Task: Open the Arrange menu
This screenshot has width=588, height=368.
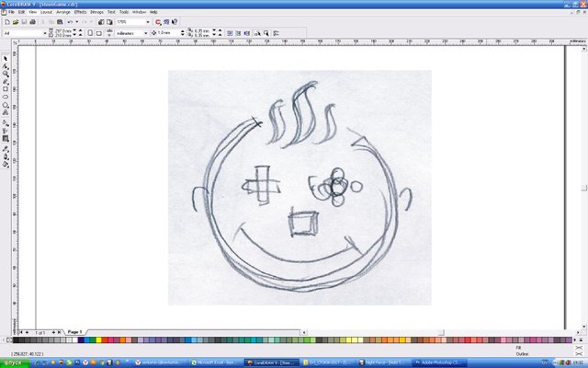Action: pyautogui.click(x=63, y=12)
